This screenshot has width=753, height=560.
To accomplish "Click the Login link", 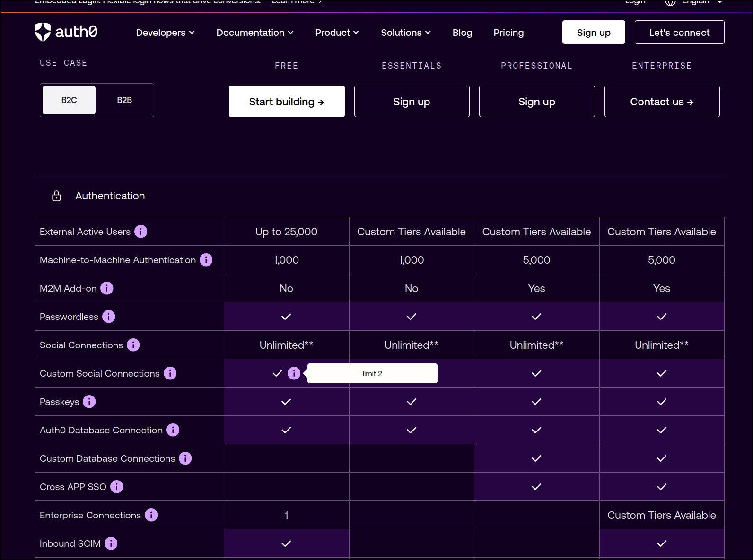I will click(x=635, y=2).
